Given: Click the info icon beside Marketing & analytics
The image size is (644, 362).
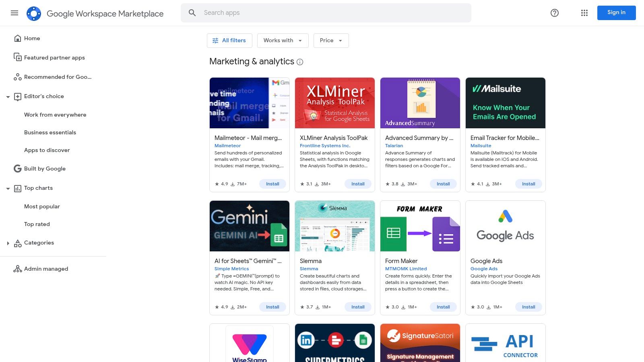Looking at the screenshot, I should click(299, 62).
